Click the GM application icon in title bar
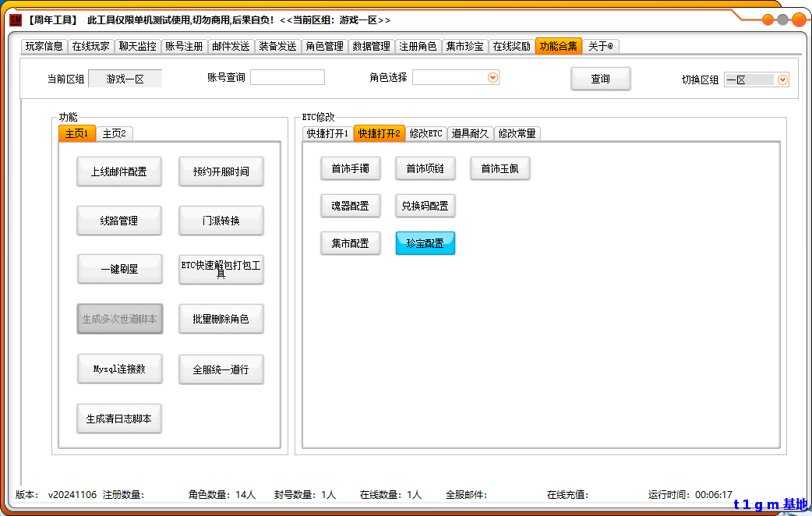This screenshot has width=812, height=516. [x=16, y=19]
